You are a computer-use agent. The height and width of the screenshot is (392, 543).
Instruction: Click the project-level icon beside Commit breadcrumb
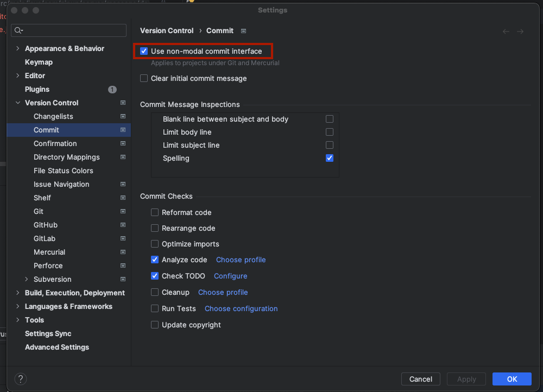(244, 31)
